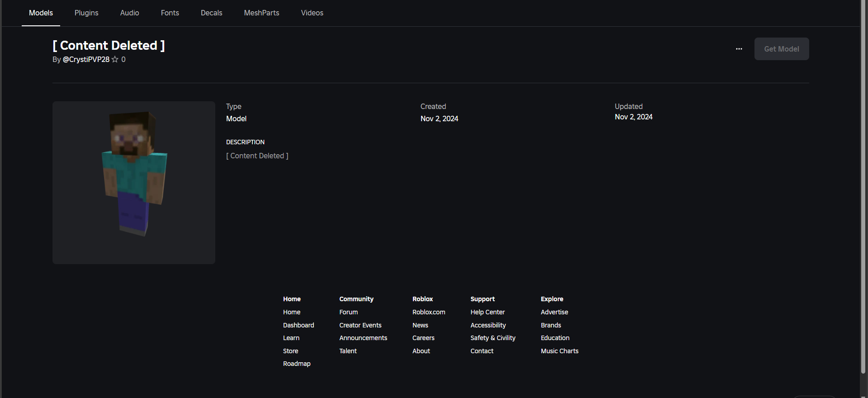The height and width of the screenshot is (398, 868).
Task: Click the Created date 'Nov 2, 2024'
Action: pyautogui.click(x=440, y=118)
